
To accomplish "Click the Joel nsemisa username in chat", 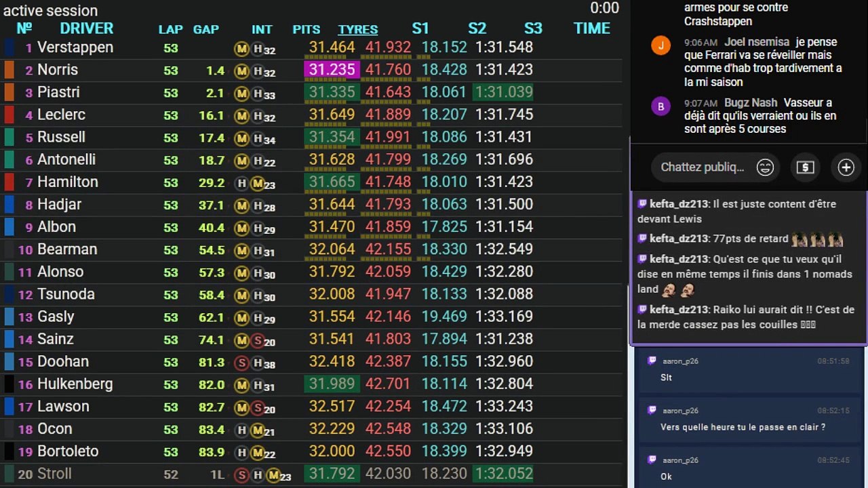I will point(756,42).
